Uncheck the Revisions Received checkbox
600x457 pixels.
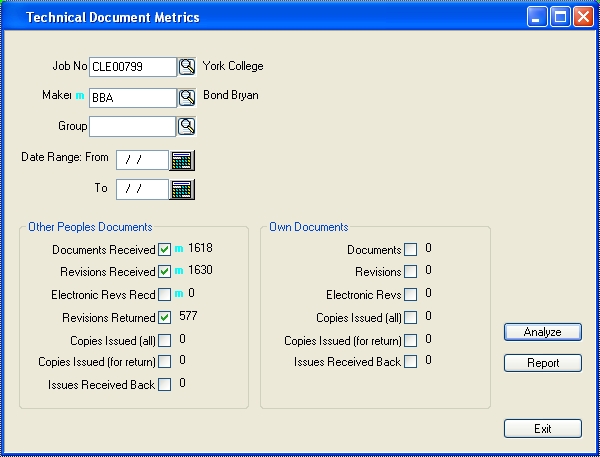(x=165, y=271)
